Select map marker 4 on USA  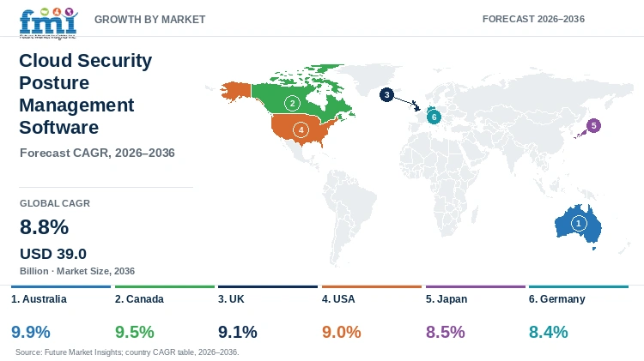coord(301,130)
